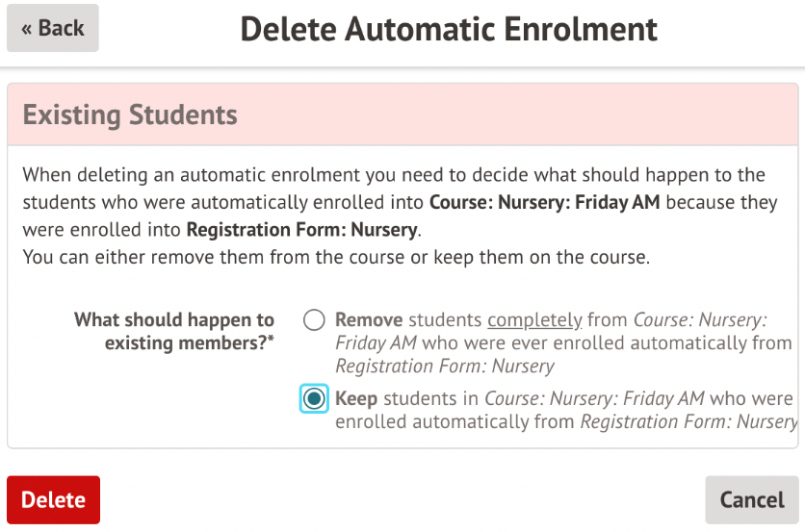Image resolution: width=805 pixels, height=532 pixels.
Task: Click the underlined word "completely"
Action: [x=534, y=320]
